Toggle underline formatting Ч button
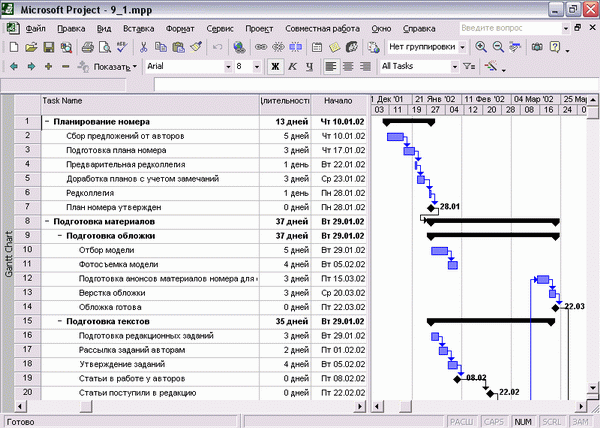600x428 pixels. (x=309, y=67)
